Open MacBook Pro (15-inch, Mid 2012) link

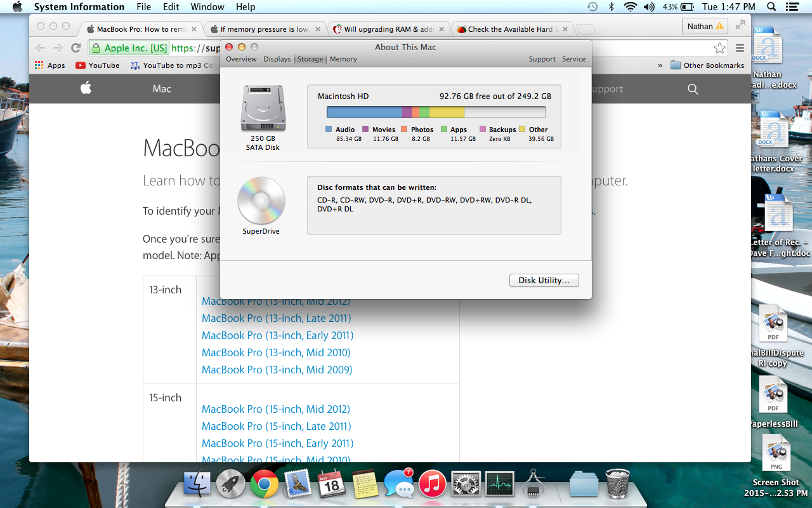click(276, 409)
